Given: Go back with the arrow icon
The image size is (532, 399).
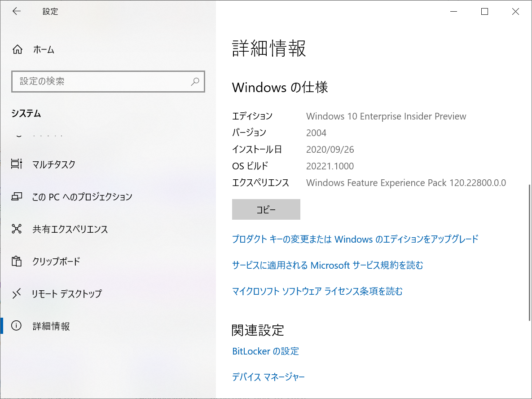Looking at the screenshot, I should click(x=16, y=11).
